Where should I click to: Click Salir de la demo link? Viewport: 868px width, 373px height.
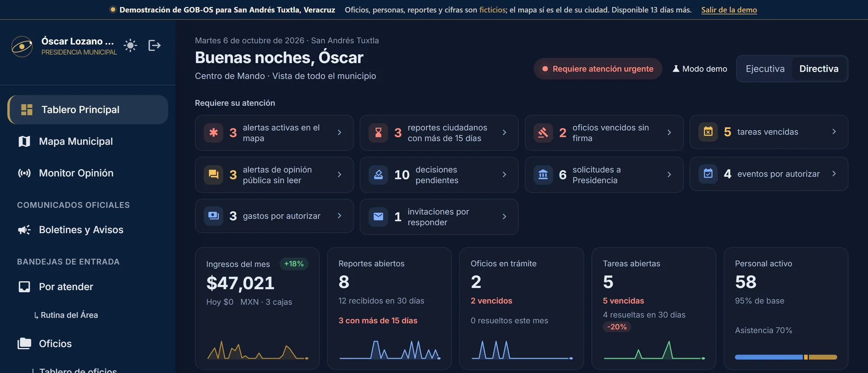click(x=729, y=10)
